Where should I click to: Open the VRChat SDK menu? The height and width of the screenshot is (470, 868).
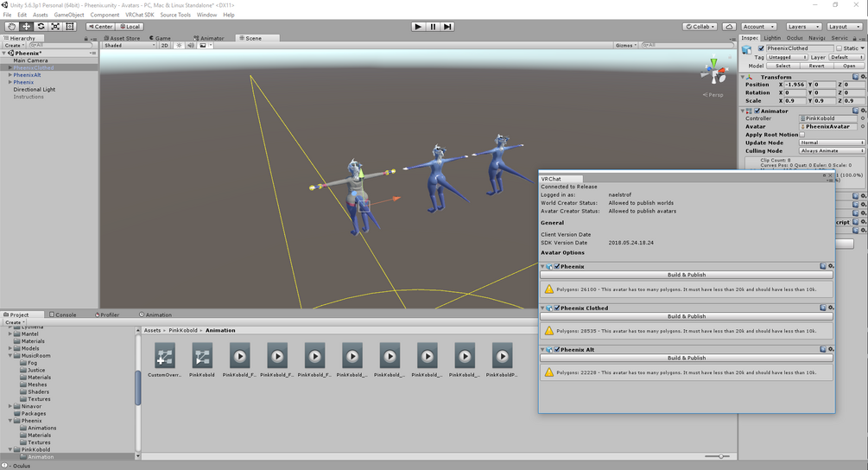tap(140, 15)
